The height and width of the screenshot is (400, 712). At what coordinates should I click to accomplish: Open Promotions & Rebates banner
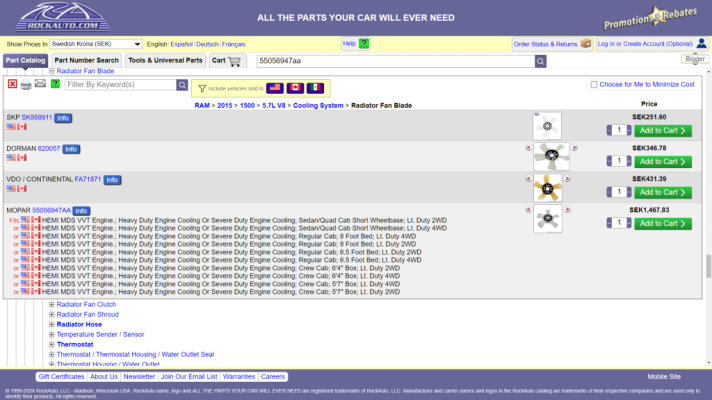pos(650,18)
